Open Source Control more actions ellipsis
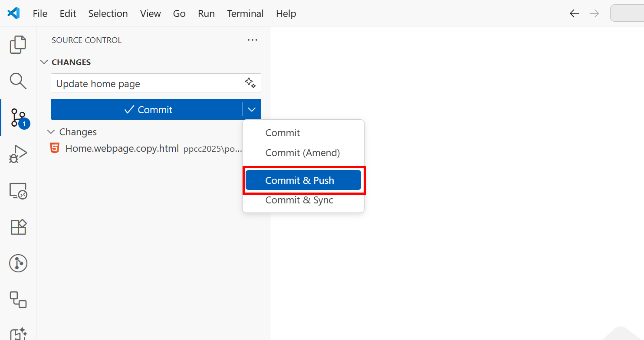 coord(252,40)
